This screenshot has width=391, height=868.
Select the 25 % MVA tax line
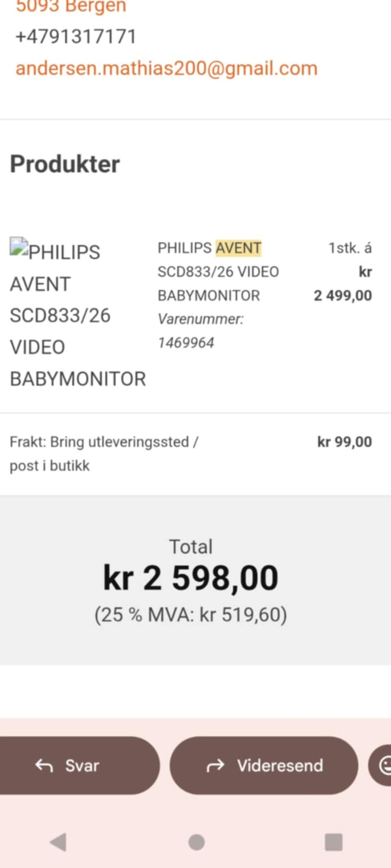click(x=191, y=614)
